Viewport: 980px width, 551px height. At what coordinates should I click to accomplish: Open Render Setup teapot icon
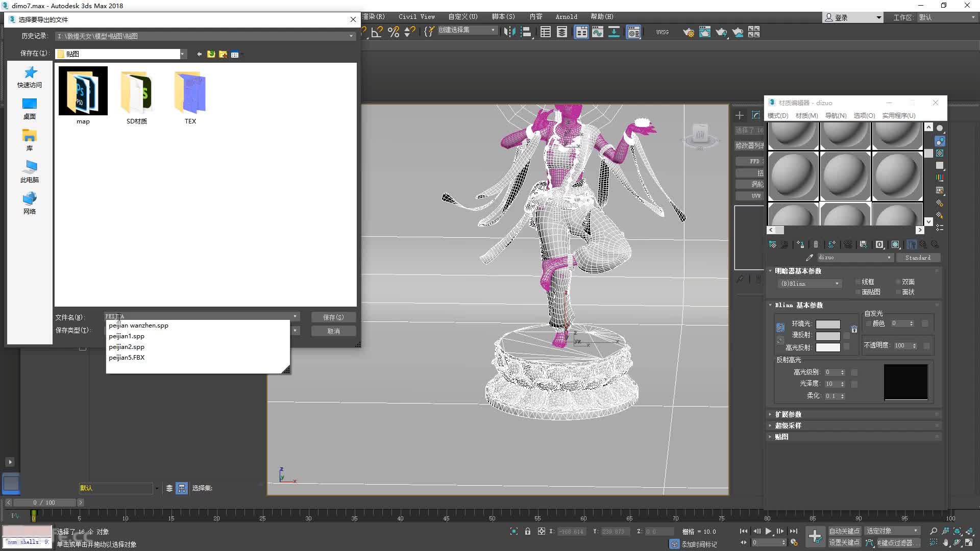click(689, 32)
